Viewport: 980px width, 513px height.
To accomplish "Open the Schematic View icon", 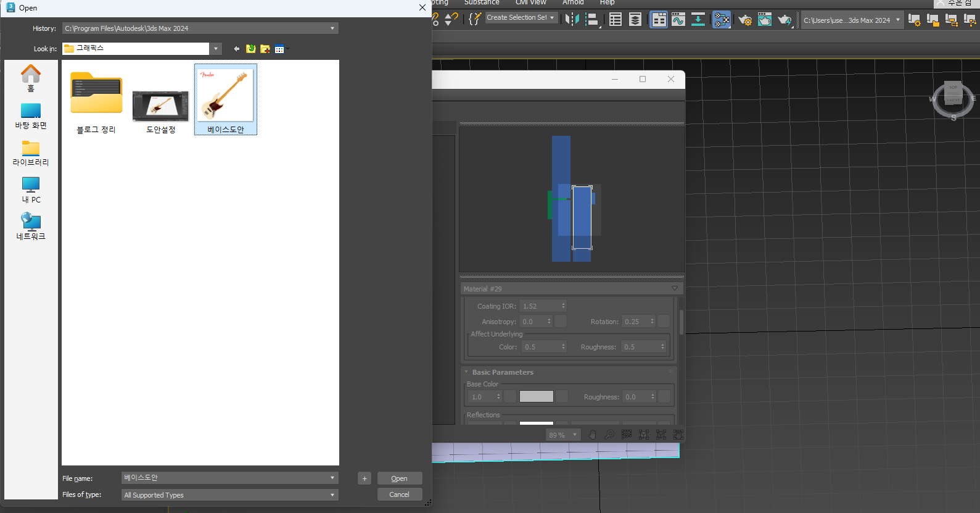I will point(698,20).
